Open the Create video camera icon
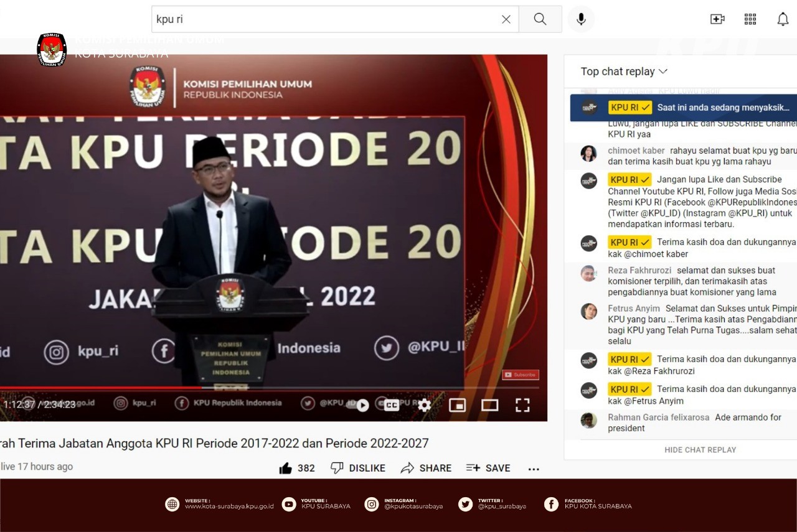 (717, 19)
